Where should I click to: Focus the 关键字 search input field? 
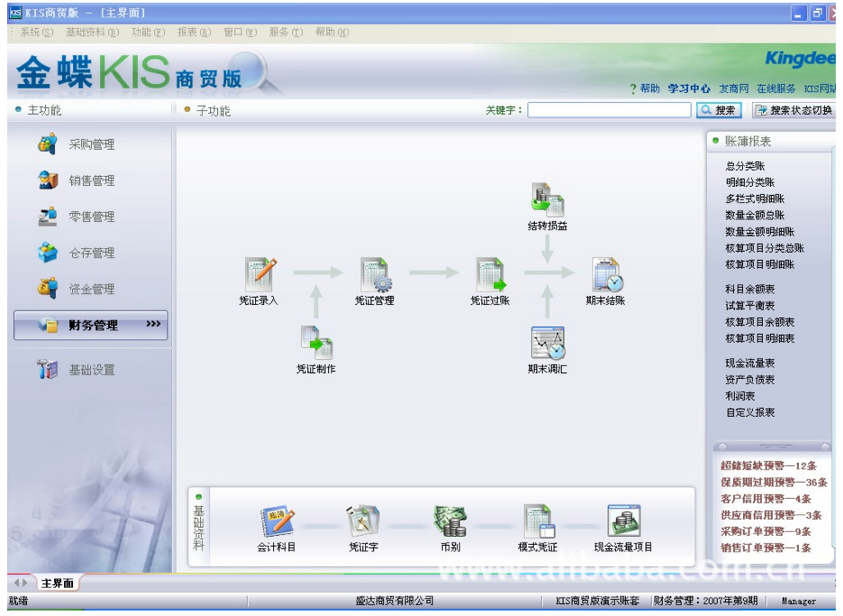(609, 110)
